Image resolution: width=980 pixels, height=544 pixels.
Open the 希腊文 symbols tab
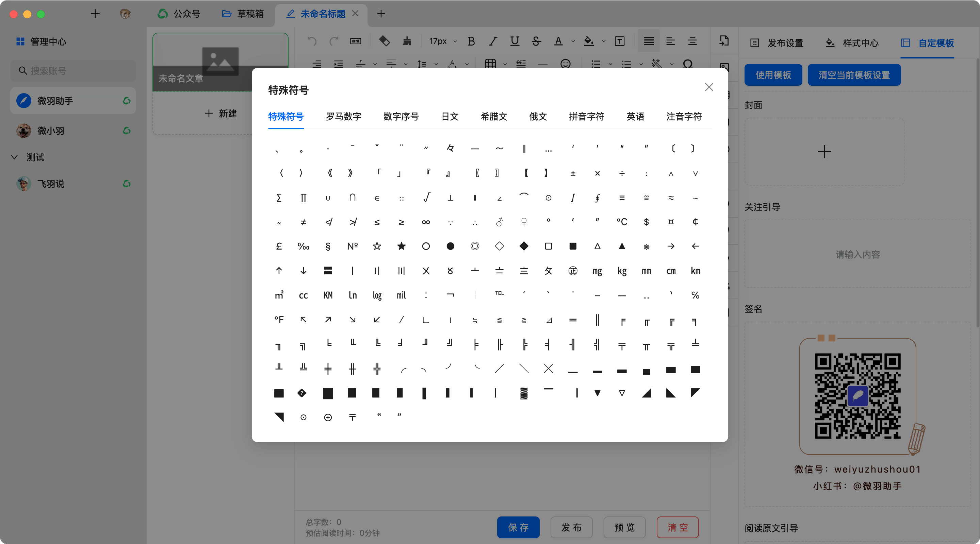[494, 117]
